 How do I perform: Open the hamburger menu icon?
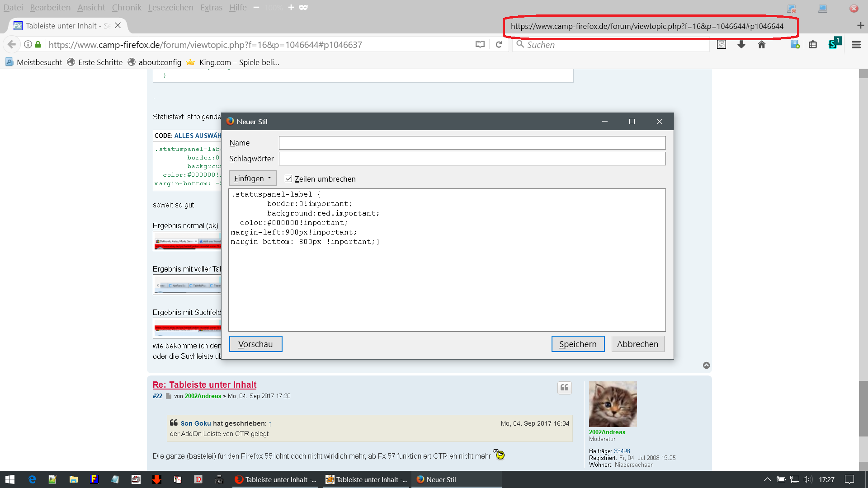pos(856,44)
